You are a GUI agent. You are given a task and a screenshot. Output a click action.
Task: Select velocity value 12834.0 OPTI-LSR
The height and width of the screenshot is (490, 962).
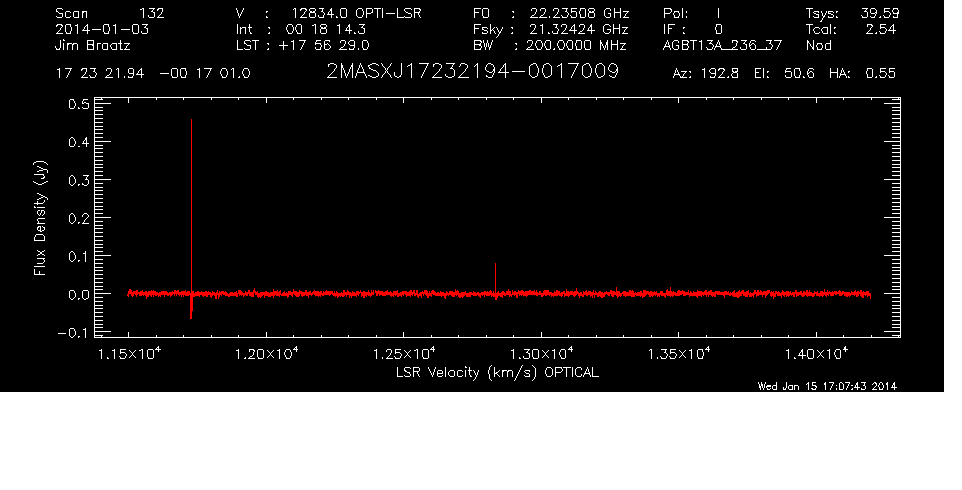tap(356, 13)
